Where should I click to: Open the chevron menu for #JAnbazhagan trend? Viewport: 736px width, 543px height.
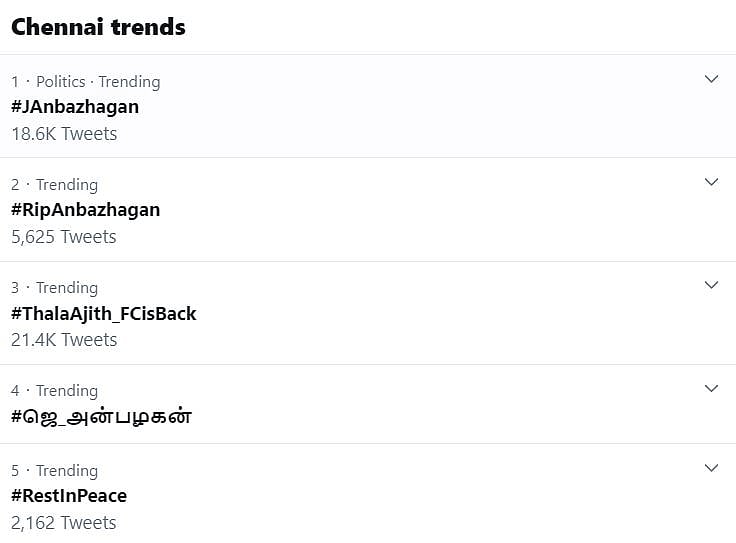(711, 79)
